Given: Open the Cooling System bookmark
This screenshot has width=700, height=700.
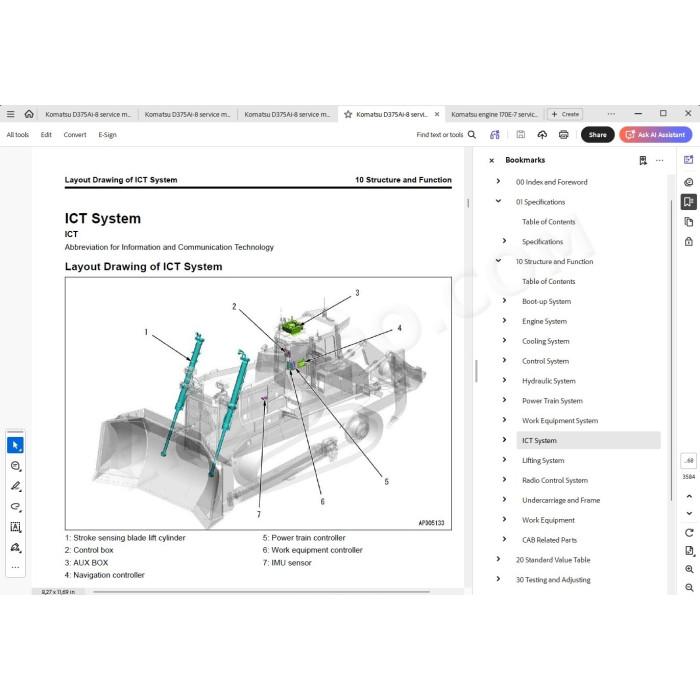Looking at the screenshot, I should (x=546, y=341).
